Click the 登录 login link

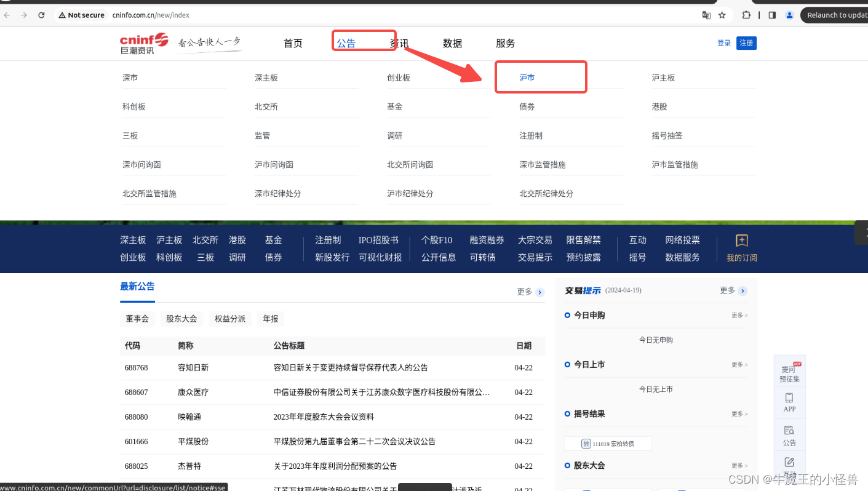[x=724, y=43]
